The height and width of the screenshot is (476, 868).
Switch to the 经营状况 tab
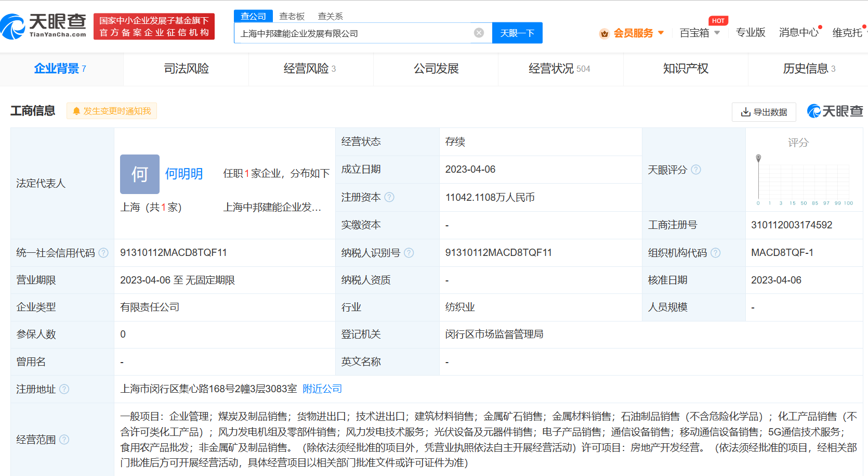click(560, 69)
